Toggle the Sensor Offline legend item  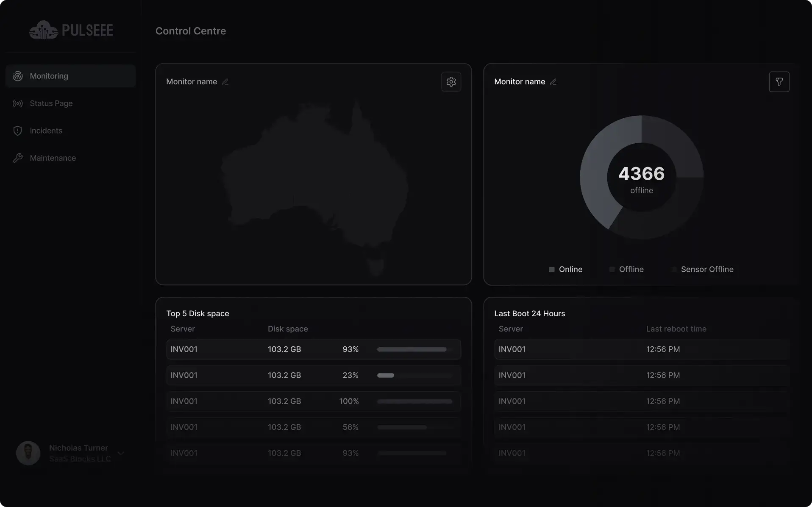click(x=703, y=270)
